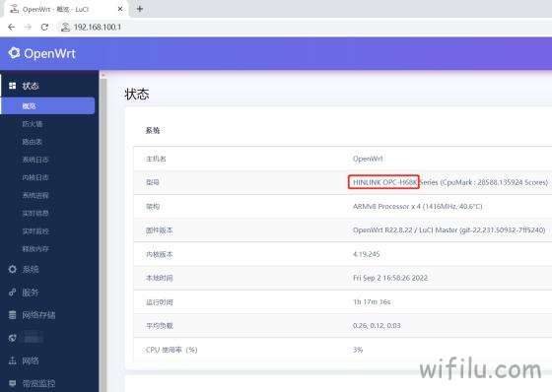
Task: Click the browser reload icon
Action: (x=44, y=27)
